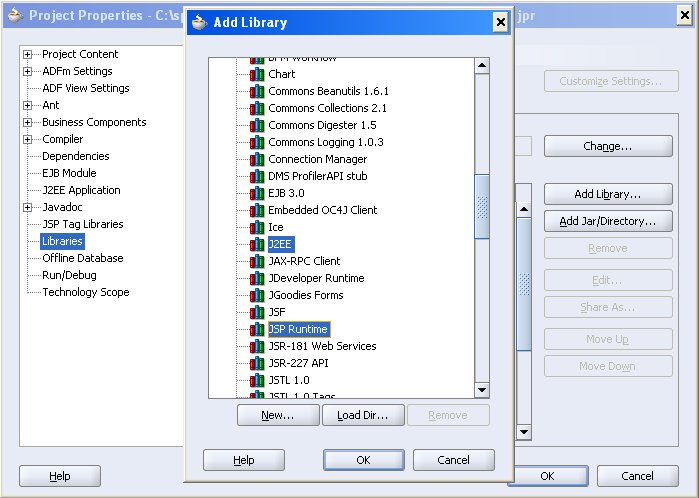Expand the Project Content node
The width and height of the screenshot is (699, 498).
point(28,54)
